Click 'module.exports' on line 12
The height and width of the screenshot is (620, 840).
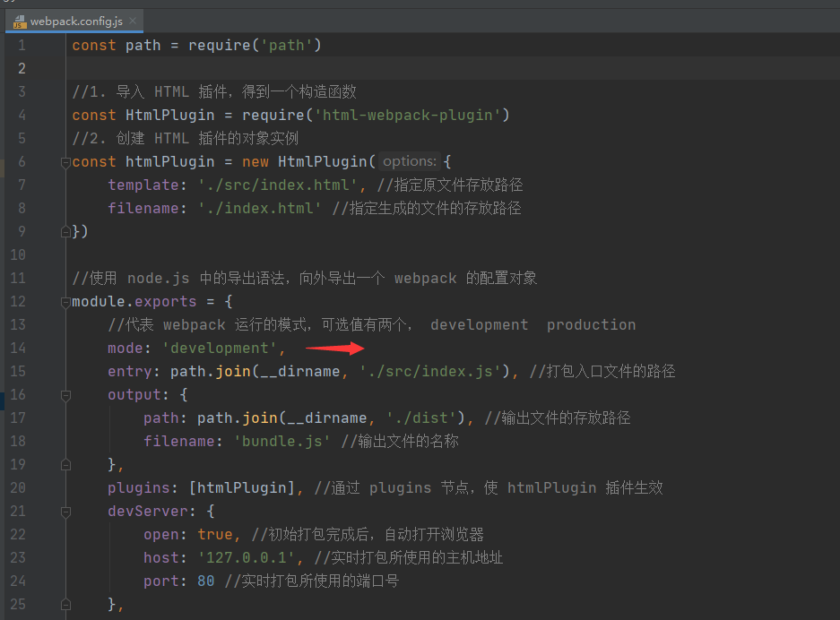pyautogui.click(x=134, y=301)
